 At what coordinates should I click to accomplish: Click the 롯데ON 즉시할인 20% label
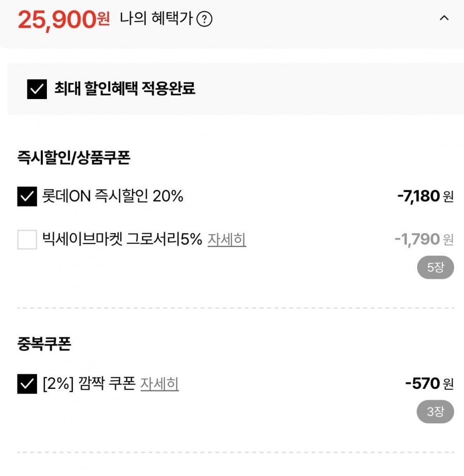click(x=112, y=196)
